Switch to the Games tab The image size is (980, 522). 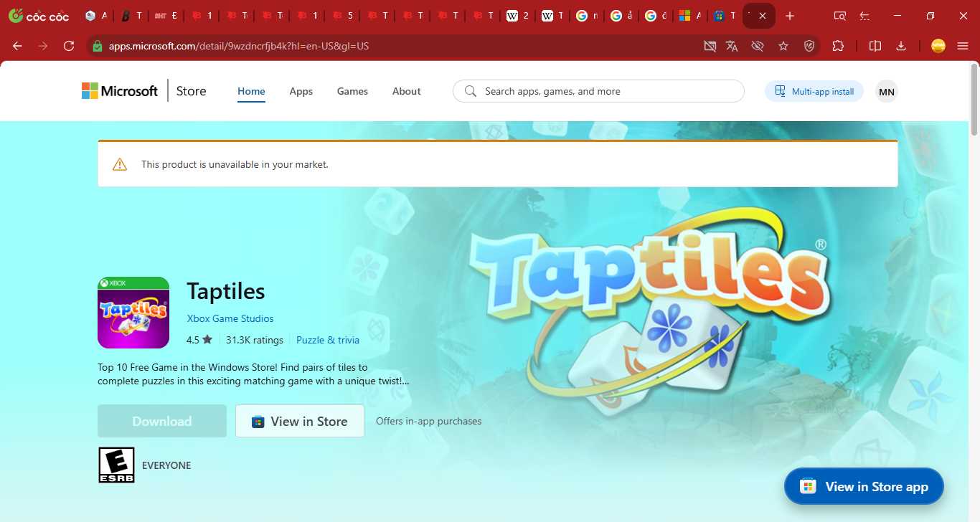[x=352, y=91]
